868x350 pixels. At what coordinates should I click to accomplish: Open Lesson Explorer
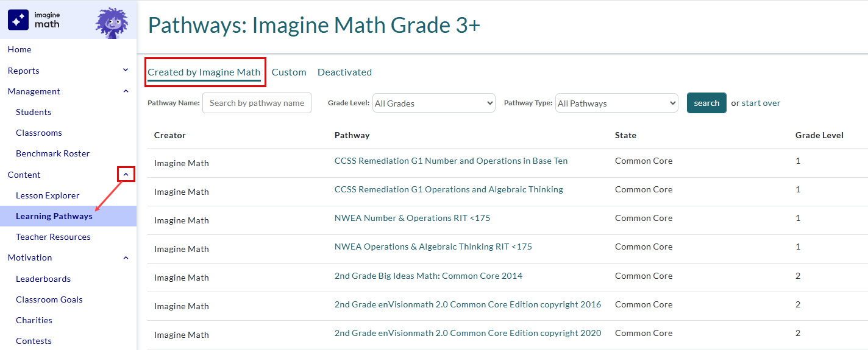[48, 195]
